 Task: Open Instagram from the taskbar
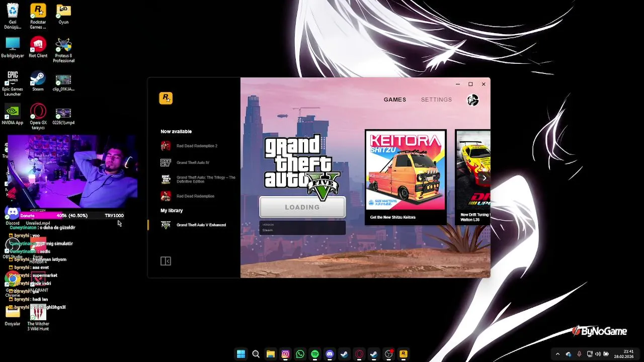tap(285, 354)
